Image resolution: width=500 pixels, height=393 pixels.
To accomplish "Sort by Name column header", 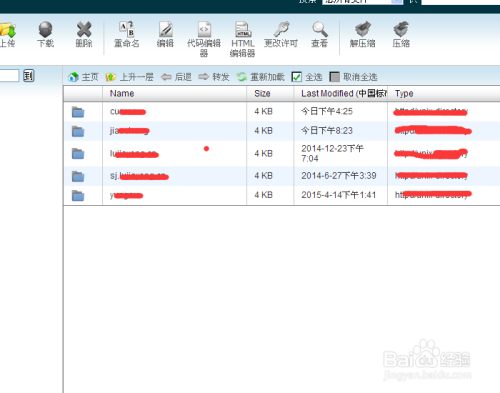I will pos(175,94).
